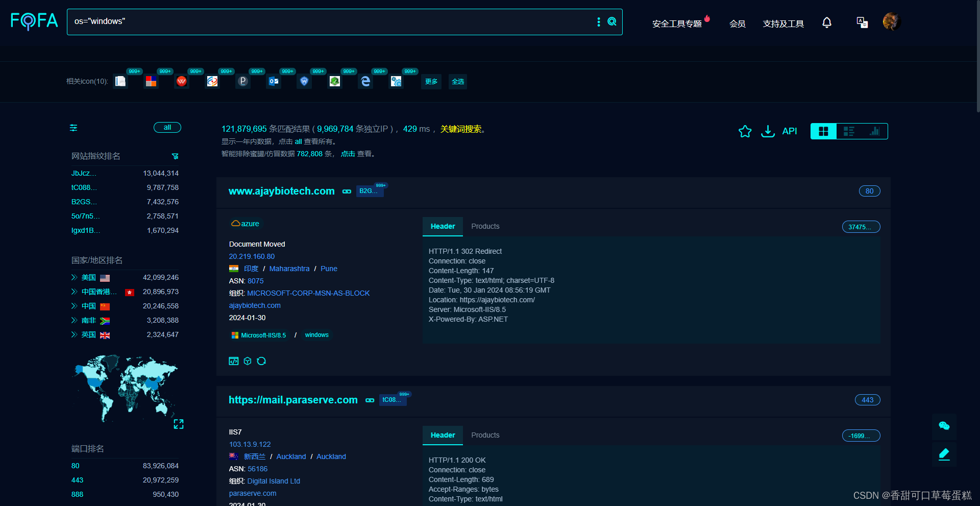Expand the 英国 country row
Image resolution: width=980 pixels, height=506 pixels.
coord(74,335)
